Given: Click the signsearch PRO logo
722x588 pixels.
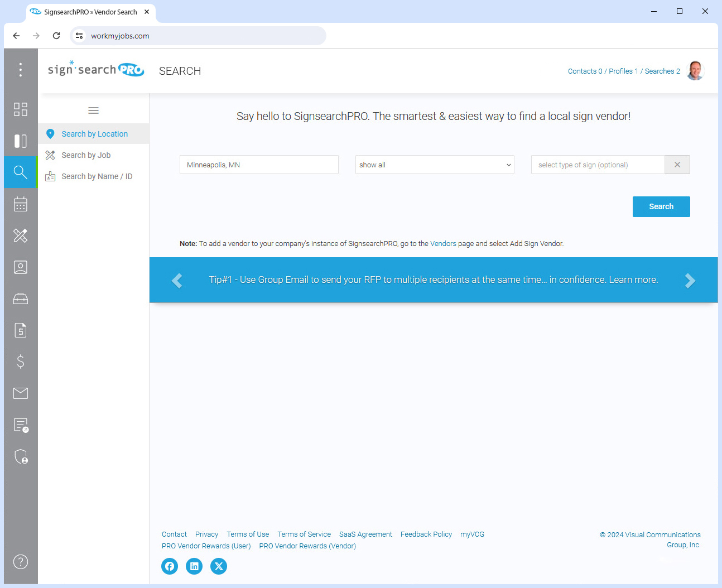Looking at the screenshot, I should [x=96, y=69].
